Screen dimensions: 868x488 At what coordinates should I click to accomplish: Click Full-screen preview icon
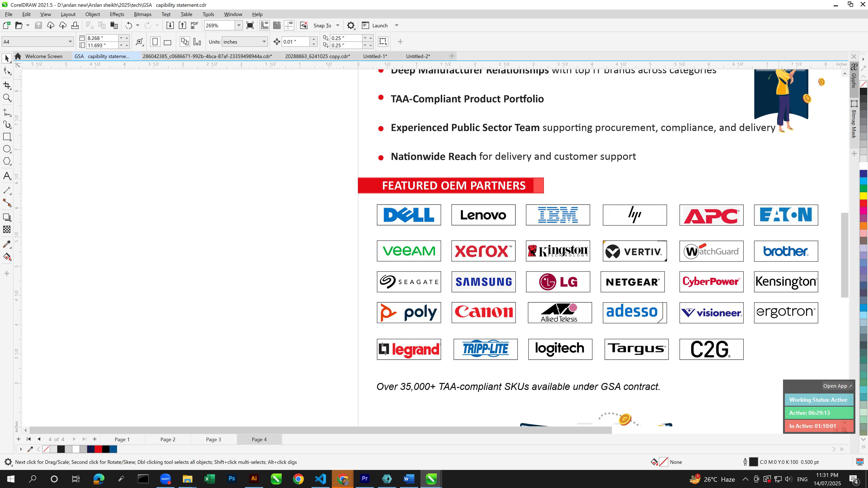pos(250,26)
